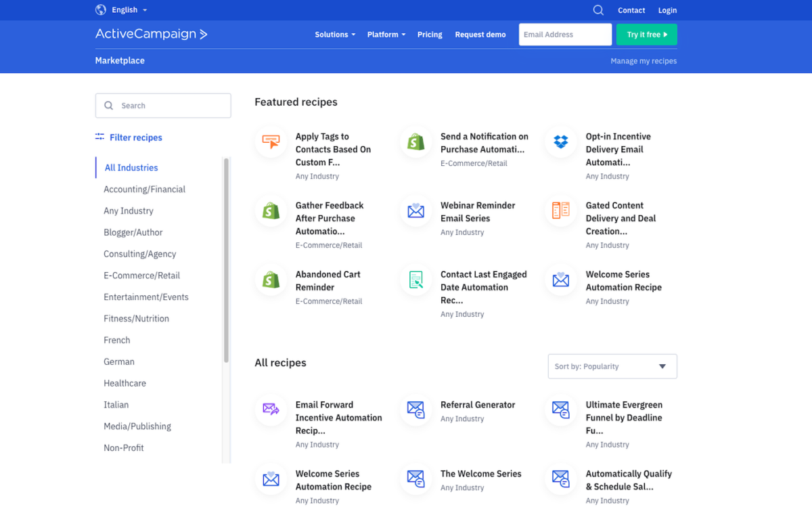Open the Email Forward Incentive recipe icon
This screenshot has height=507, width=812.
(x=271, y=410)
